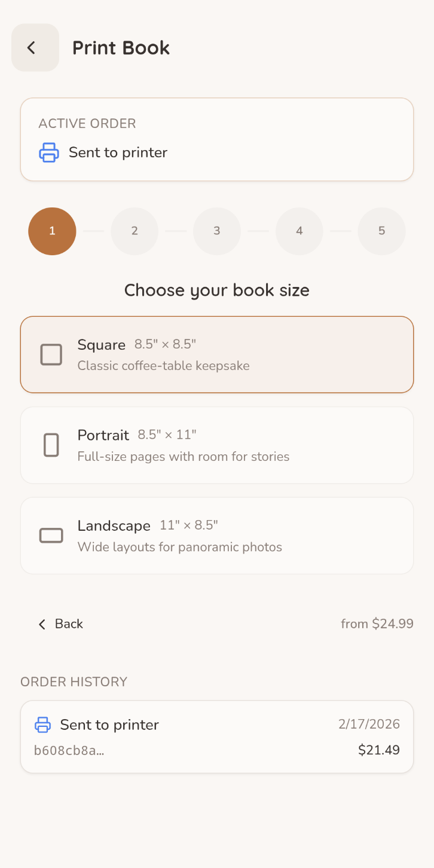The image size is (434, 868).
Task: Jump to step 3 in the stepper
Action: click(x=217, y=231)
